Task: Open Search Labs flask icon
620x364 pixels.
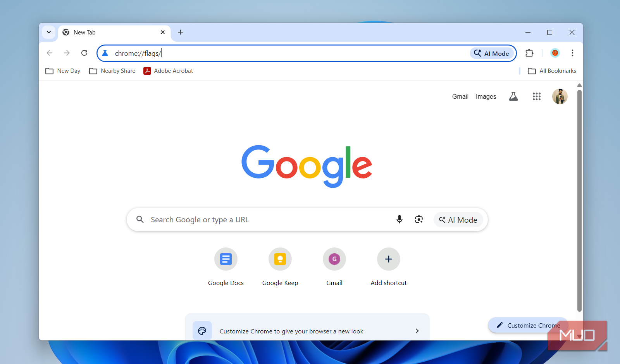Action: (x=513, y=96)
